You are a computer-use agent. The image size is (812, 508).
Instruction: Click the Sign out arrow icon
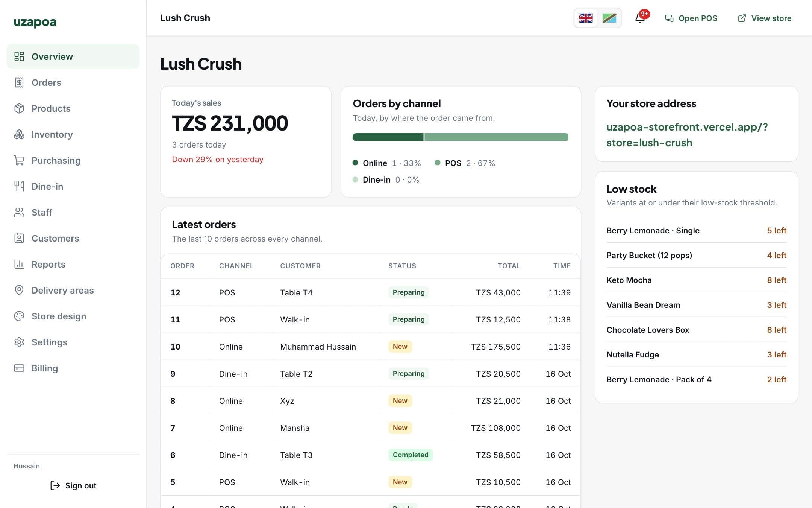click(x=55, y=485)
